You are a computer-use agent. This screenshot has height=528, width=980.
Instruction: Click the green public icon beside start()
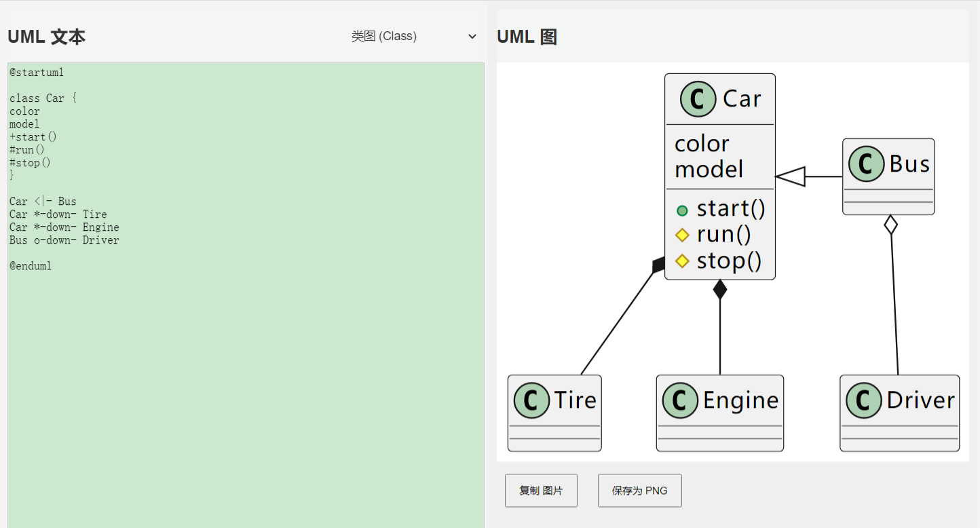pos(682,211)
